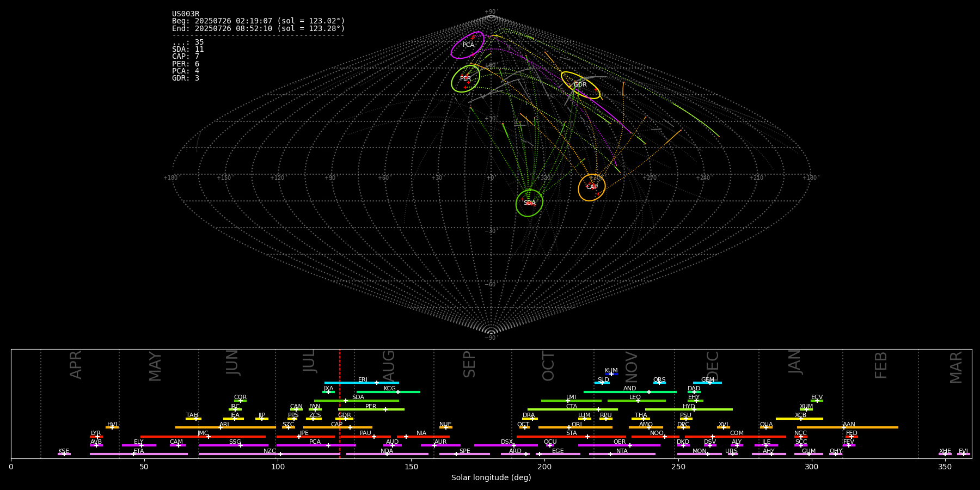Click the 200 tick on the solar longitude axis
The width and height of the screenshot is (980, 490).
click(544, 467)
